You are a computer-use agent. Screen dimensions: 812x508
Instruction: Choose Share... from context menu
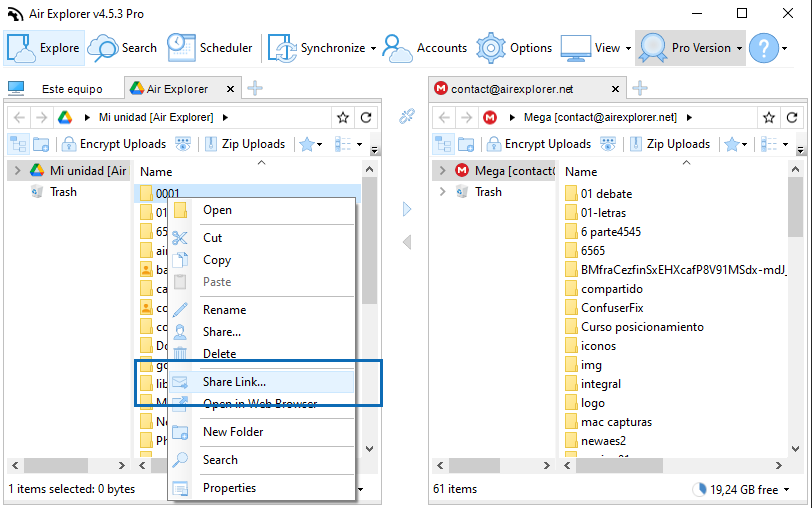pos(262,332)
